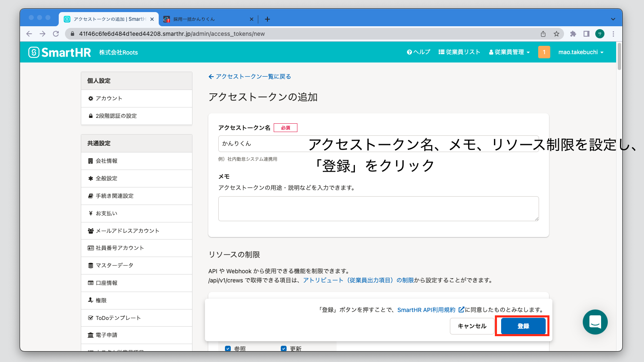The image size is (644, 362).
Task: Click the user-lock icon beside 権限
Action: tap(90, 300)
